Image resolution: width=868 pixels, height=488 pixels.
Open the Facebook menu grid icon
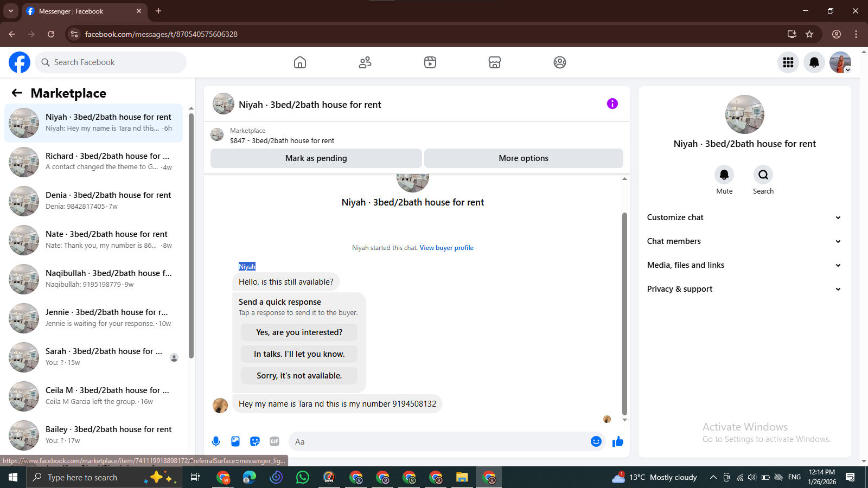click(788, 62)
